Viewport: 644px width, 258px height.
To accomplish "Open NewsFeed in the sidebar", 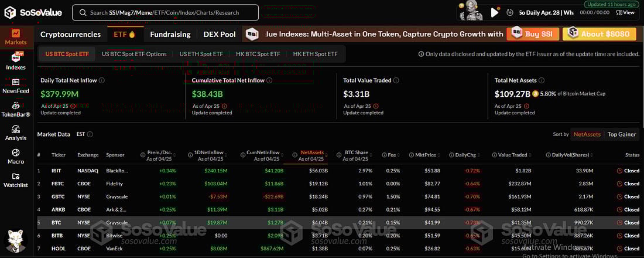I will click(16, 86).
